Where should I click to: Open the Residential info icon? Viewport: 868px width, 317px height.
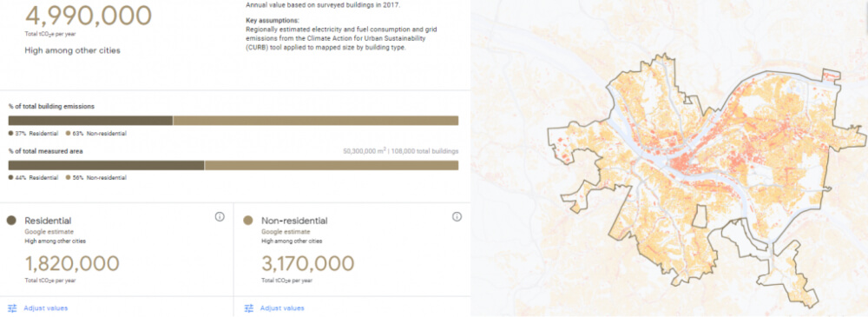tap(220, 217)
